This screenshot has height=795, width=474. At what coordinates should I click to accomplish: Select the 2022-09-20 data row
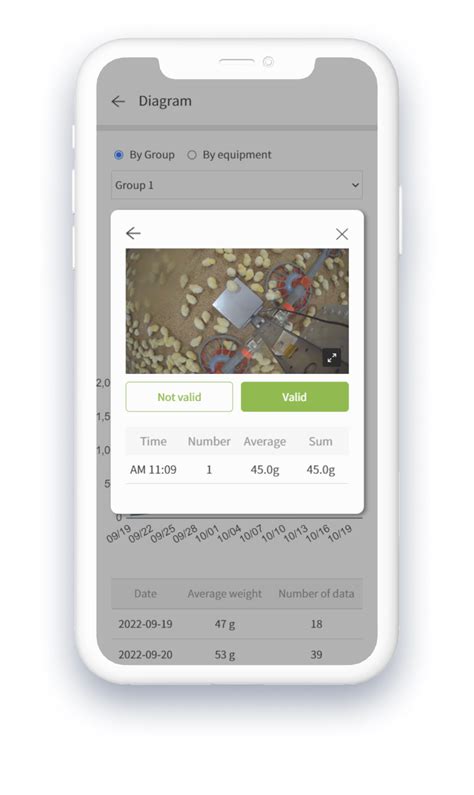pos(237,654)
